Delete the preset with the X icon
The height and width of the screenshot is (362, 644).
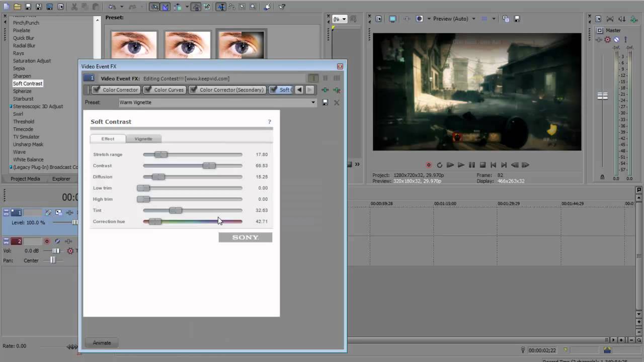point(337,103)
